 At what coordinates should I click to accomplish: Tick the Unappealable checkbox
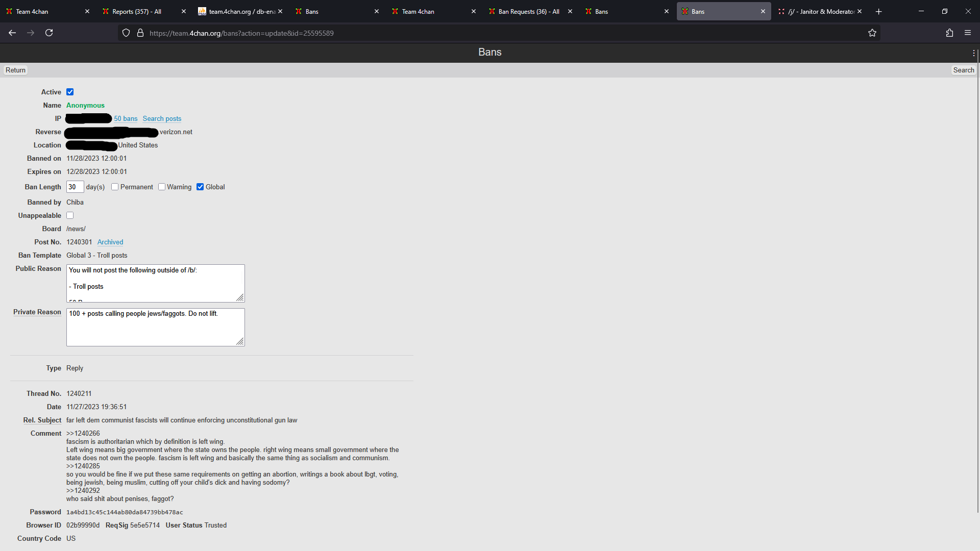pos(70,216)
